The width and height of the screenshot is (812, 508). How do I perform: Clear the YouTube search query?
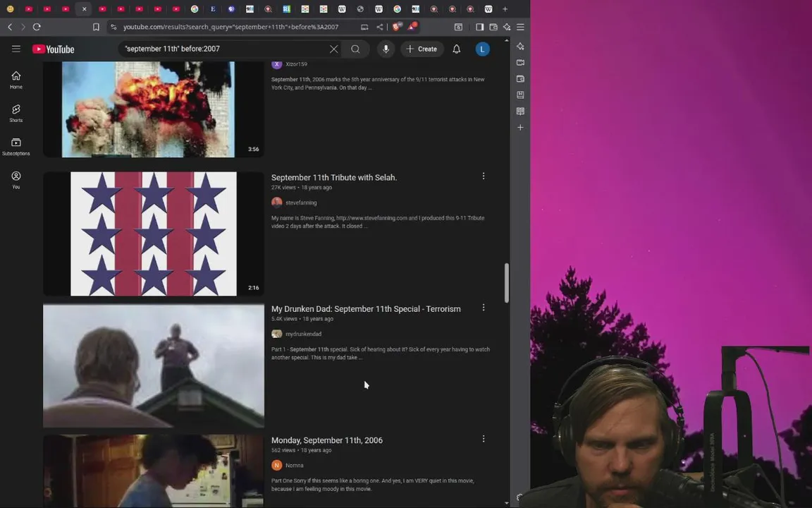(334, 49)
